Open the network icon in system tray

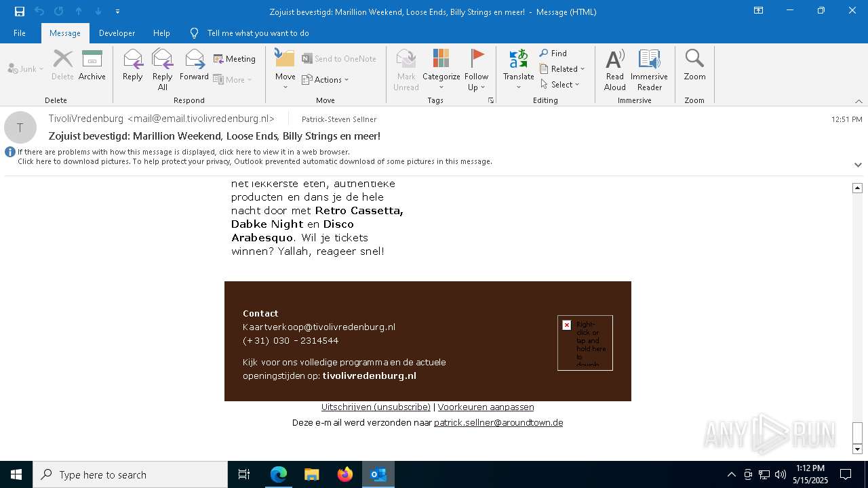coord(764,474)
